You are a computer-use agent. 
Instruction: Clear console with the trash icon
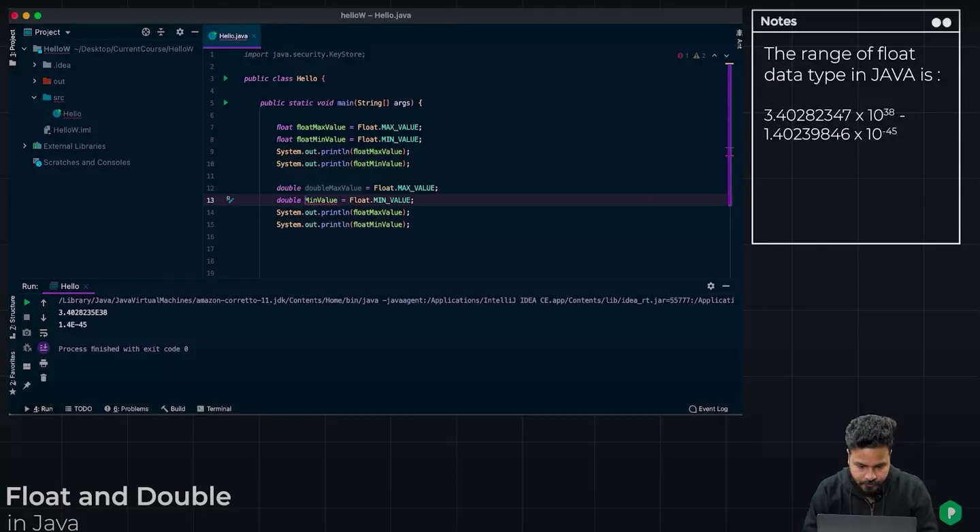click(x=44, y=378)
